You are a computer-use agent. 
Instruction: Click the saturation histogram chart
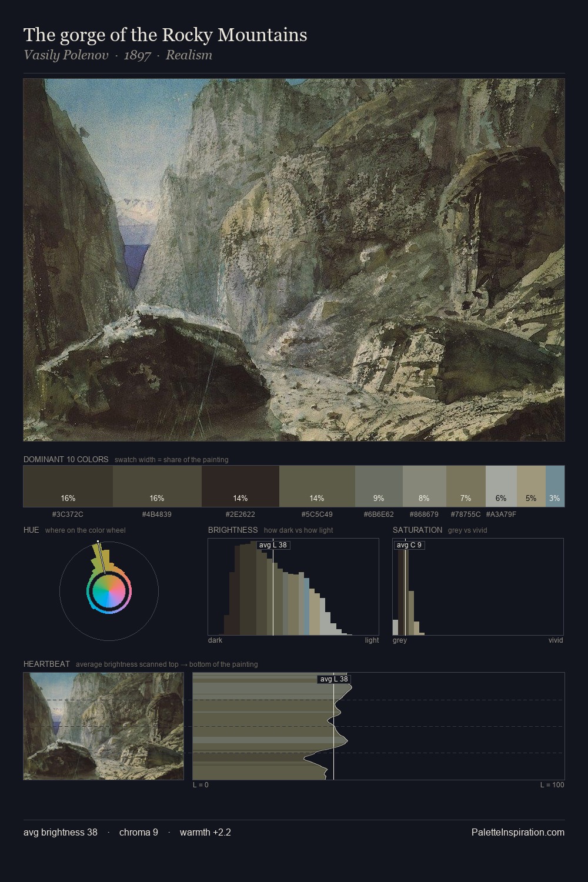click(478, 587)
